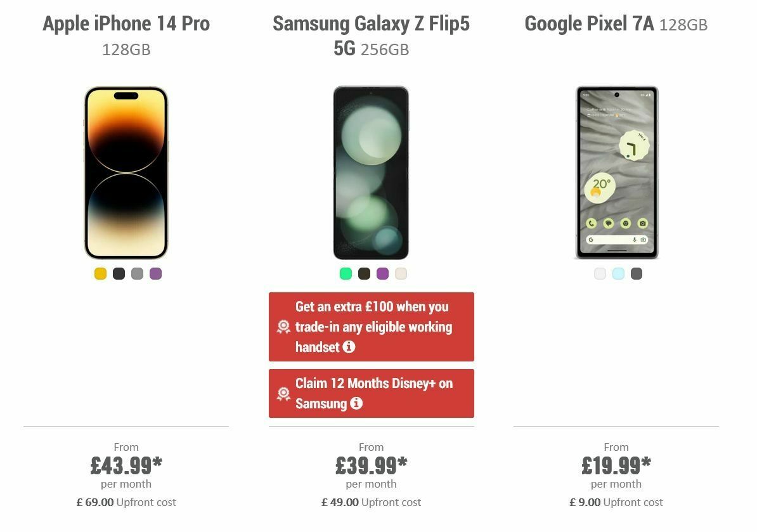Click the info icon next to "Samsung"
This screenshot has width=757, height=532.
pyautogui.click(x=356, y=404)
